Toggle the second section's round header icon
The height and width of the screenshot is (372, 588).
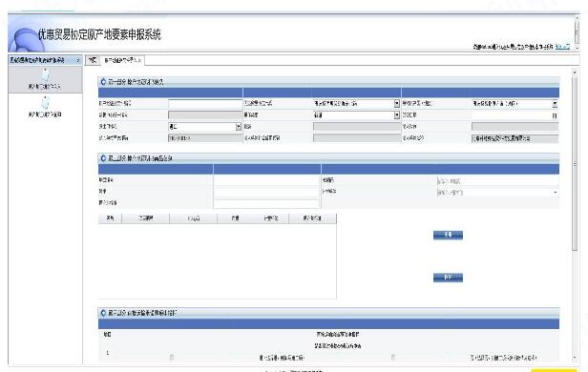point(103,158)
